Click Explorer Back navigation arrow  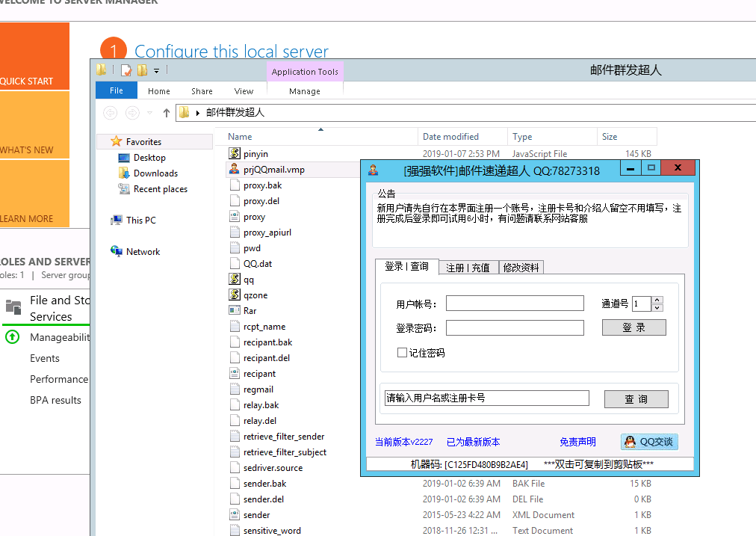111,112
